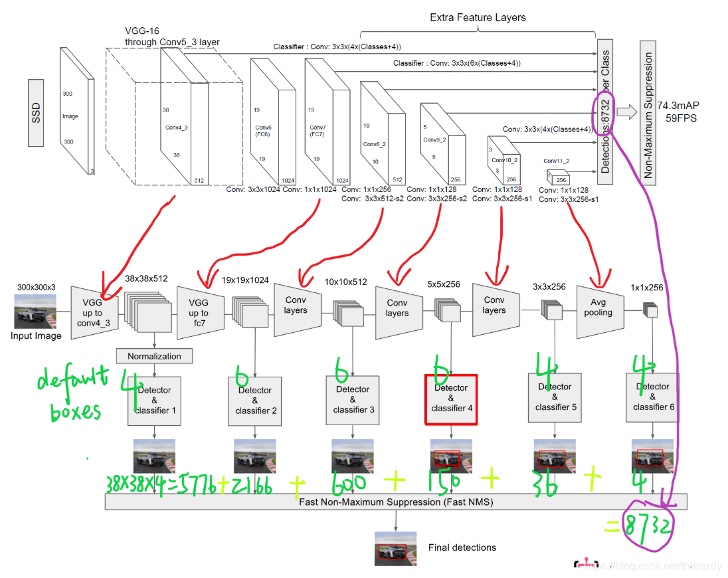
Task: Click the thumbnail below Detector & classifier 4
Action: pyautogui.click(x=451, y=456)
